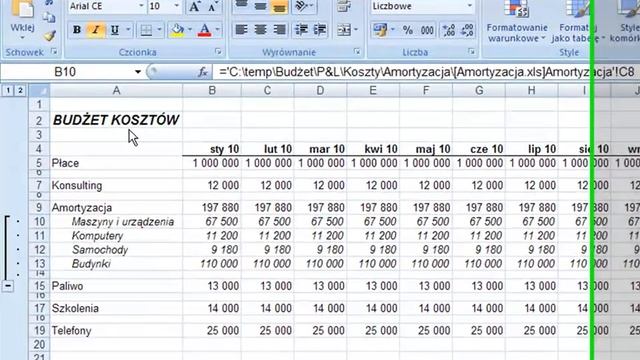The height and width of the screenshot is (360, 640).
Task: Open the Wyrównanie alignment dialog launcher
Action: tap(357, 52)
